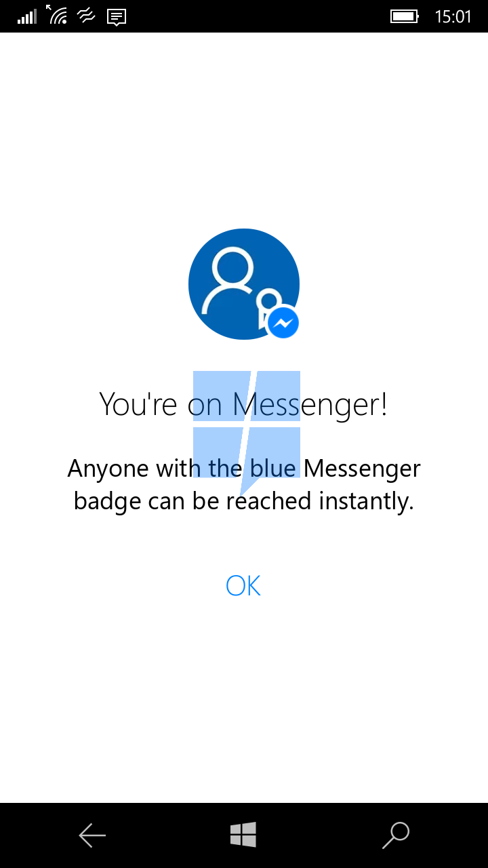Screen dimensions: 488x868
Task: Tap the data transfer waves icon
Action: click(x=87, y=16)
